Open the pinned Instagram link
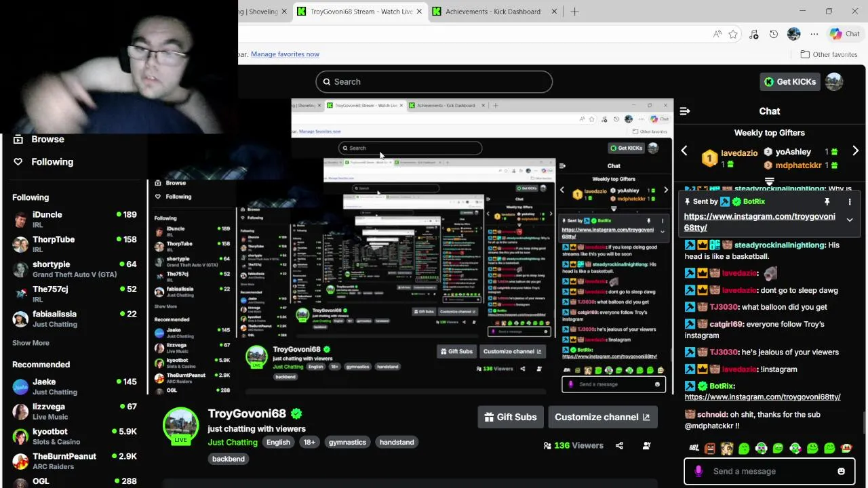 tap(759, 222)
